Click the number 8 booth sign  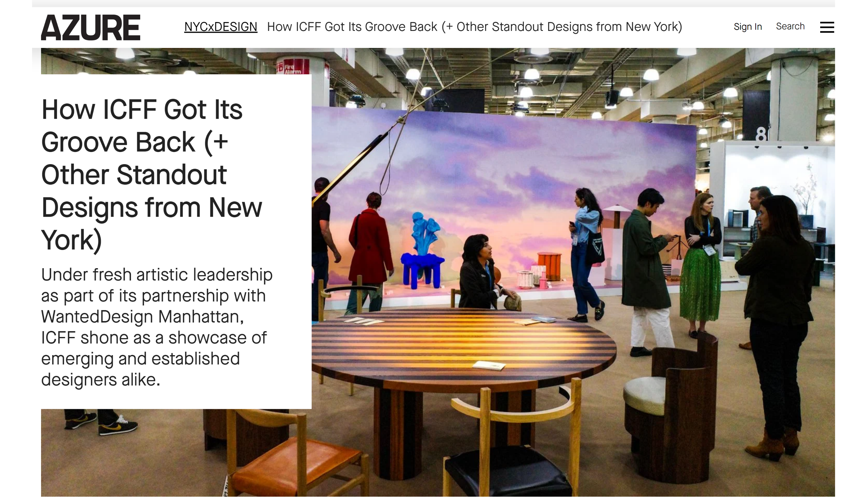(761, 134)
